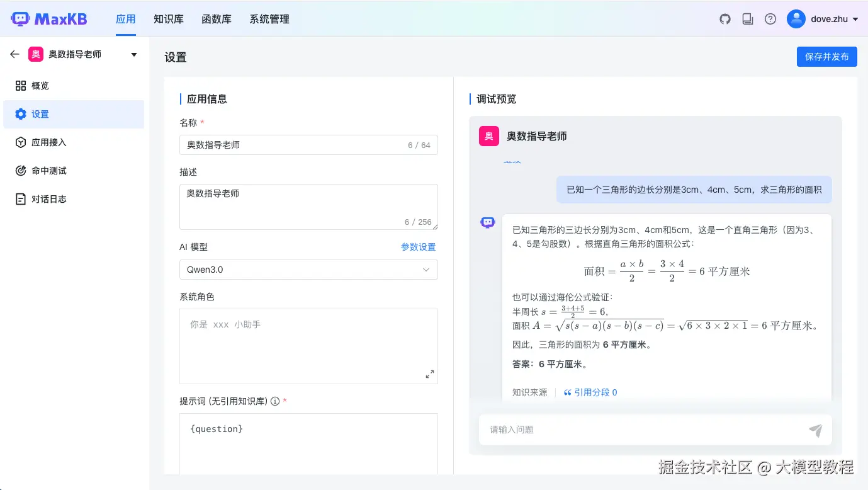This screenshot has height=490, width=868.
Task: Click the MaxKB logo
Action: (49, 19)
